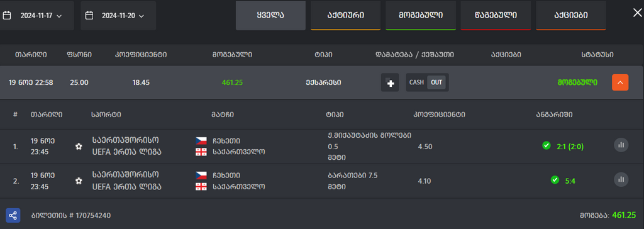Click football icon in second match row
Screen dimensions: 644x229
tap(79, 181)
